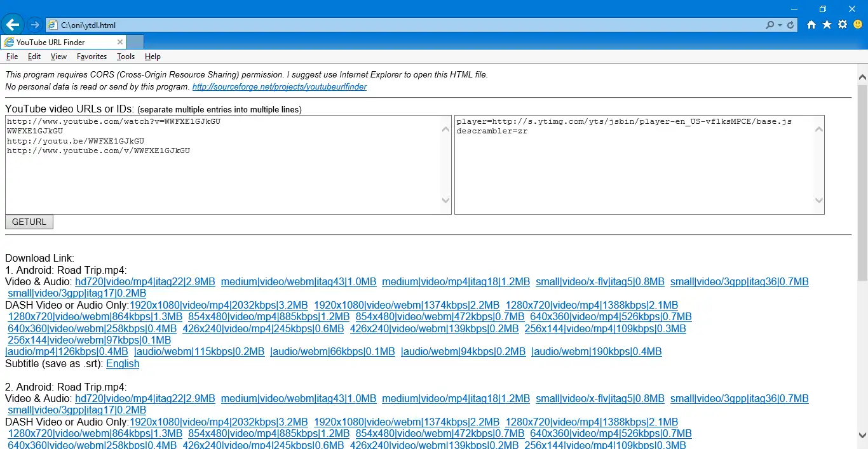Open the address bar autocomplete dropdown arrow
Viewport: 868px width, 449px height.
pyautogui.click(x=780, y=25)
